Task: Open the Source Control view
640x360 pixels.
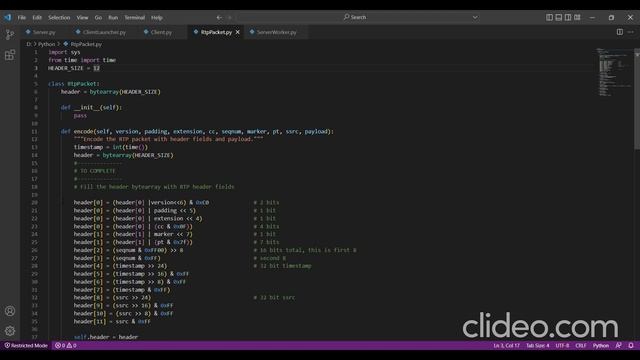Action: tap(10, 34)
